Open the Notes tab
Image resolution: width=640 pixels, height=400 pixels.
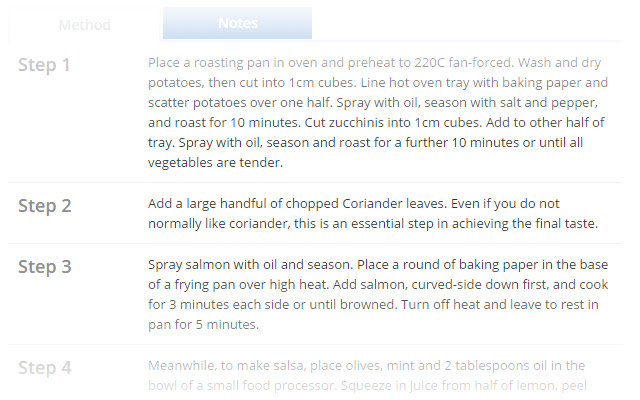237,23
